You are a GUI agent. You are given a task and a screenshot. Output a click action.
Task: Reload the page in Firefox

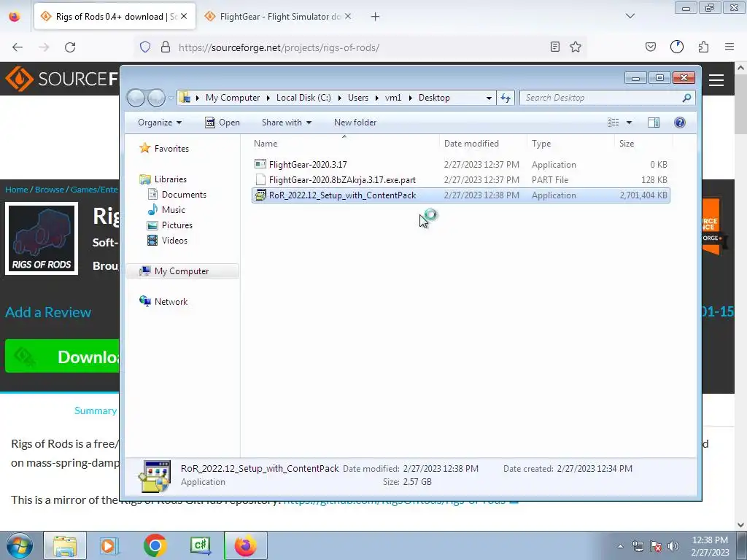pos(70,47)
